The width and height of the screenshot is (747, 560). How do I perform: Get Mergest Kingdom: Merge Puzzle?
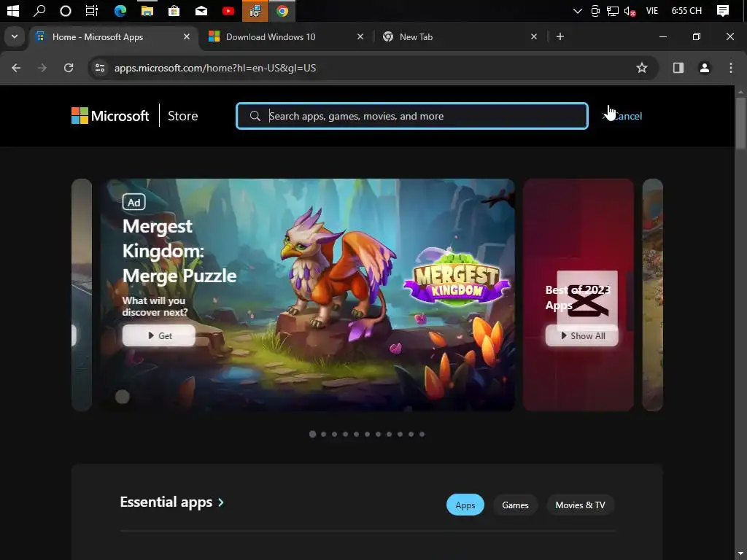(x=158, y=335)
